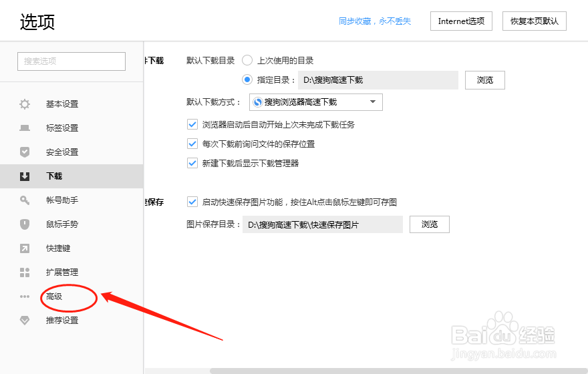588x374 pixels.
Task: Click the key icon beside 帐号助手
Action: (x=25, y=200)
